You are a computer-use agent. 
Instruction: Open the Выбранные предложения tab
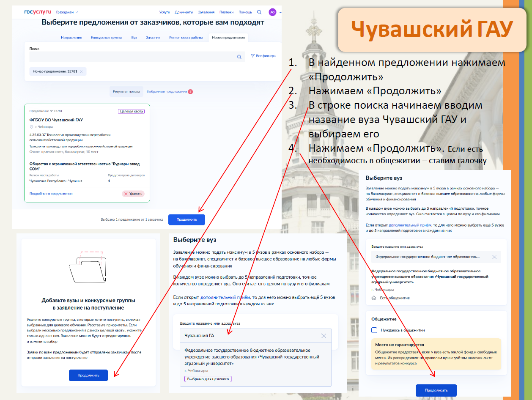[x=170, y=91]
